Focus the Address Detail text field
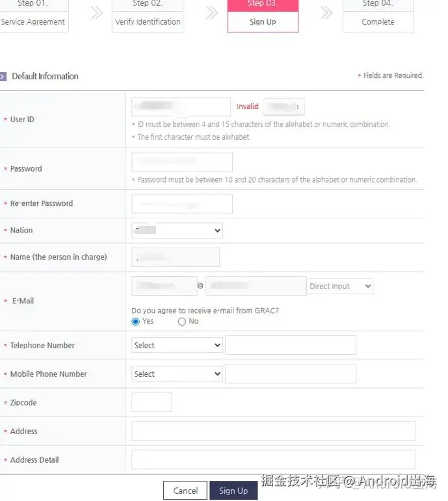Viewport: 448px width, 501px height. (x=273, y=459)
